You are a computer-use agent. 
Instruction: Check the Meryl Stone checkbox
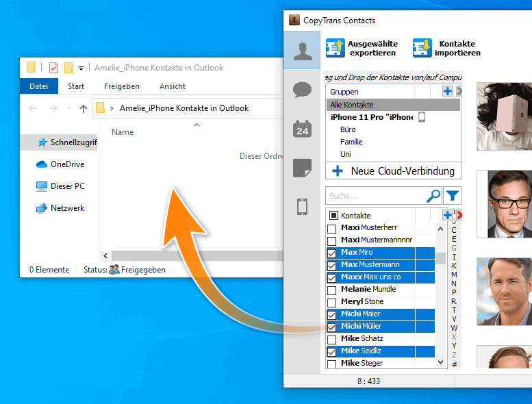pos(332,303)
